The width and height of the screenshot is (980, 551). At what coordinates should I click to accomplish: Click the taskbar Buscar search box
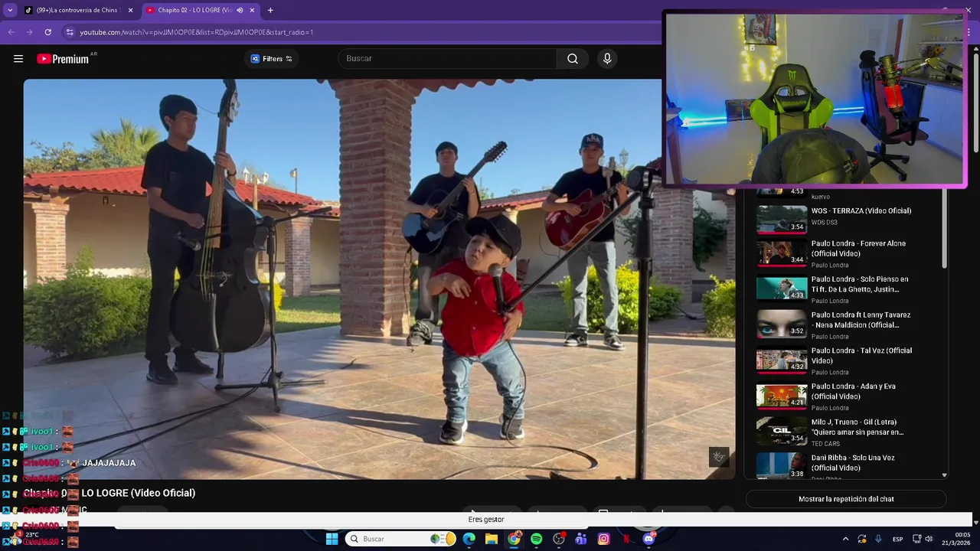point(400,539)
